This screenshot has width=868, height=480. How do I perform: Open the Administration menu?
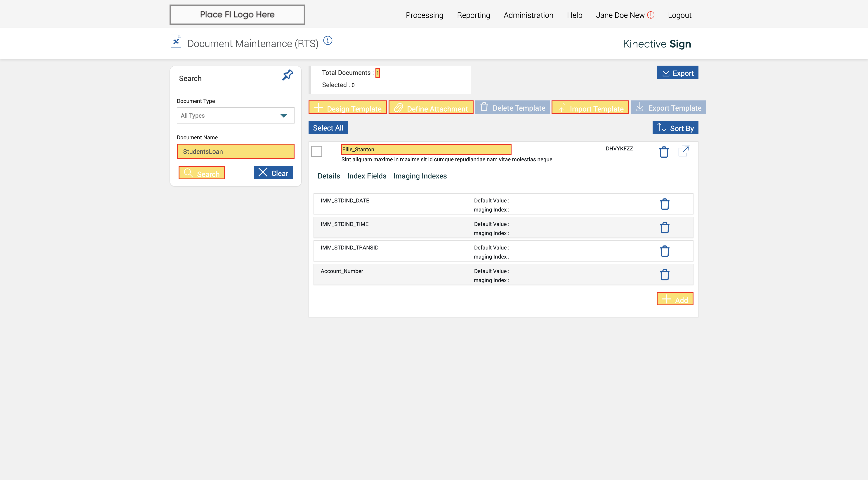[528, 15]
